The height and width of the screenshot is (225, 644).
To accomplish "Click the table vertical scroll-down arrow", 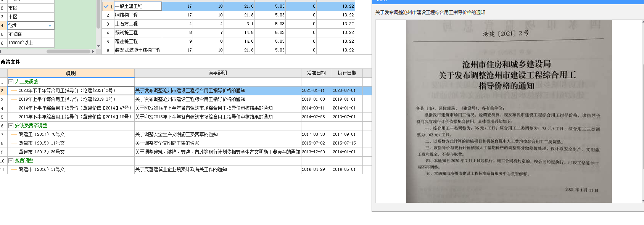I will (x=98, y=46).
